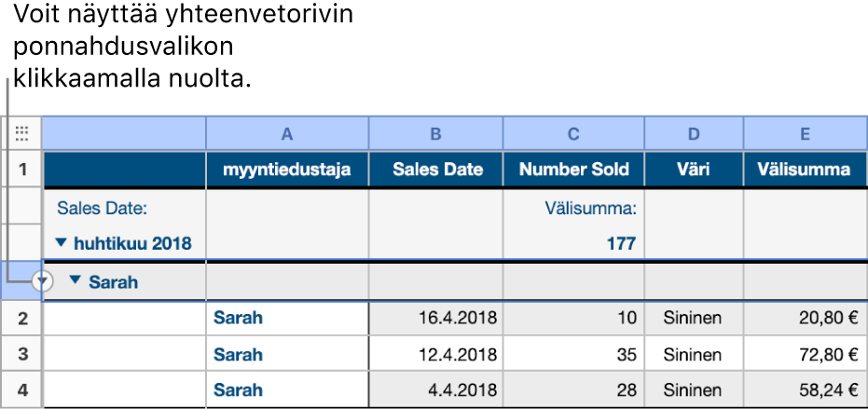Click the Väri header cell

693,170
